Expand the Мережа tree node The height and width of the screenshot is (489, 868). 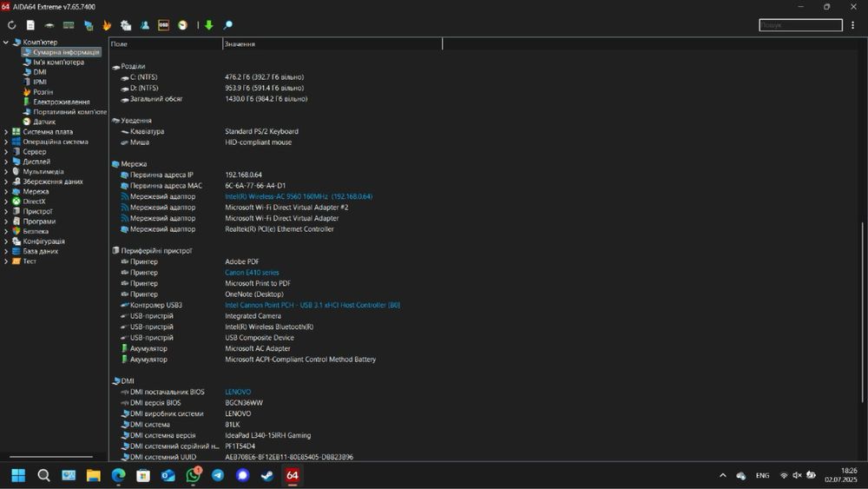click(x=6, y=192)
